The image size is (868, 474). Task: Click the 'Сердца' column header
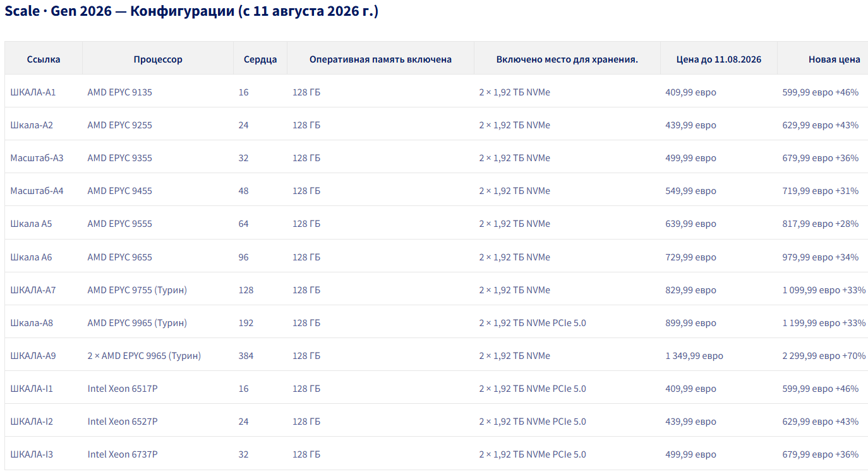click(260, 59)
